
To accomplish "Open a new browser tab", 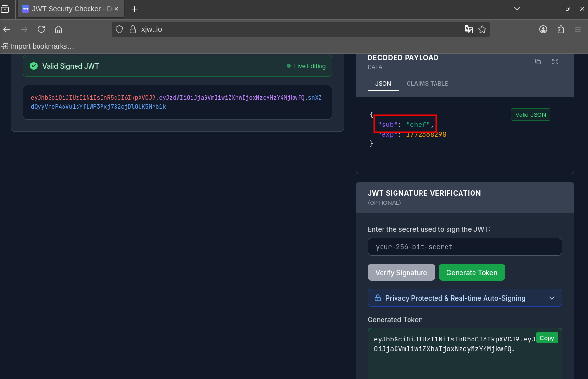I will [x=134, y=9].
